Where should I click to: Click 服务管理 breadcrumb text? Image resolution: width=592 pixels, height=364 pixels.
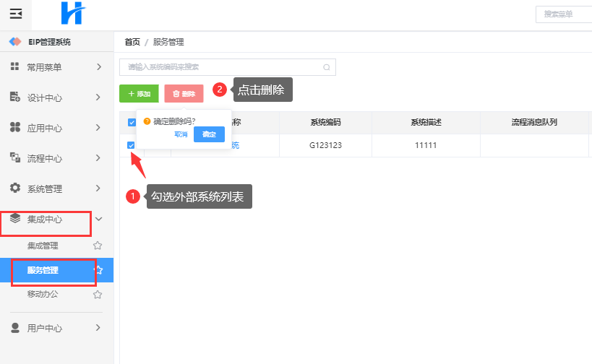pyautogui.click(x=168, y=42)
